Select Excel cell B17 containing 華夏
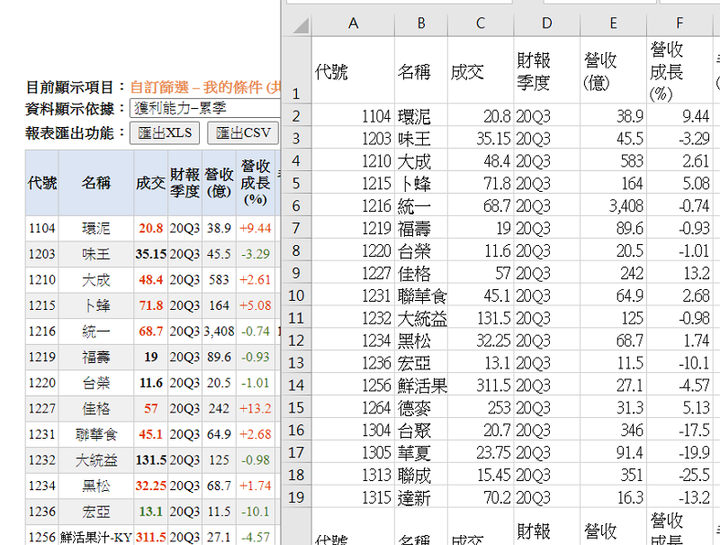 point(421,453)
